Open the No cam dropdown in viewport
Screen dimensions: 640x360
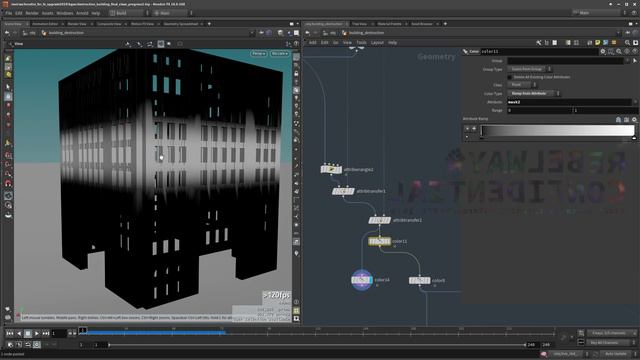[x=280, y=53]
